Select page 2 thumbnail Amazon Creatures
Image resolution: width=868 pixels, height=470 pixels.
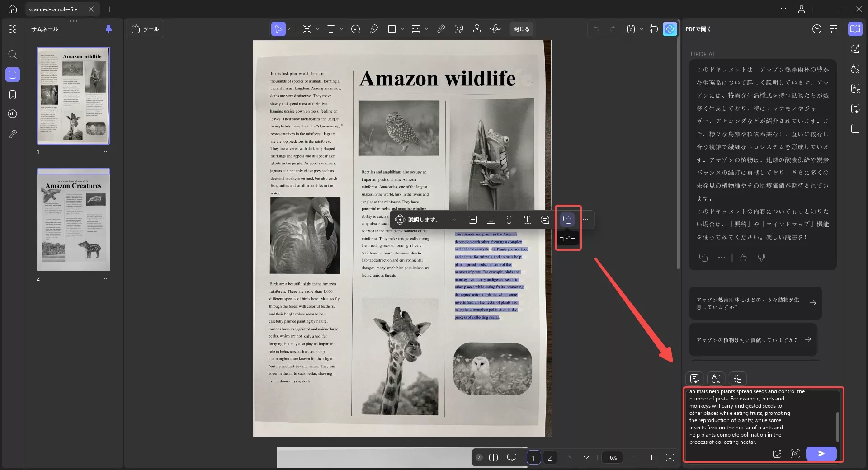pos(73,220)
